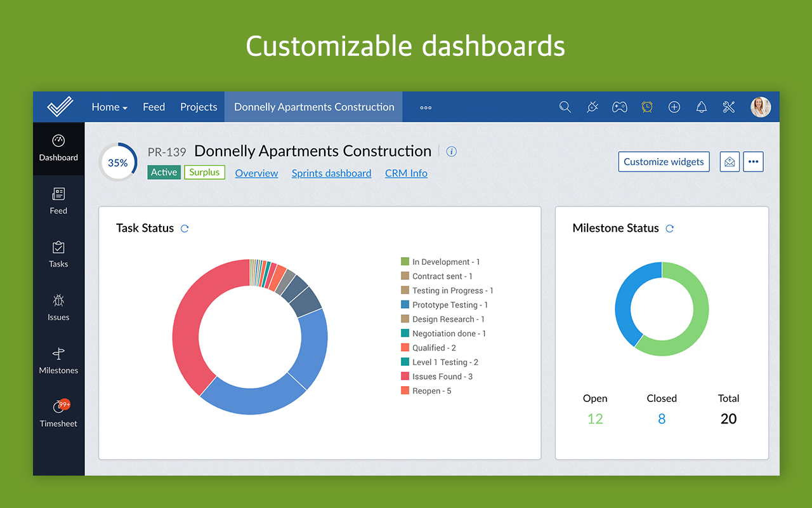Click the search magnifier icon
812x508 pixels.
click(565, 107)
